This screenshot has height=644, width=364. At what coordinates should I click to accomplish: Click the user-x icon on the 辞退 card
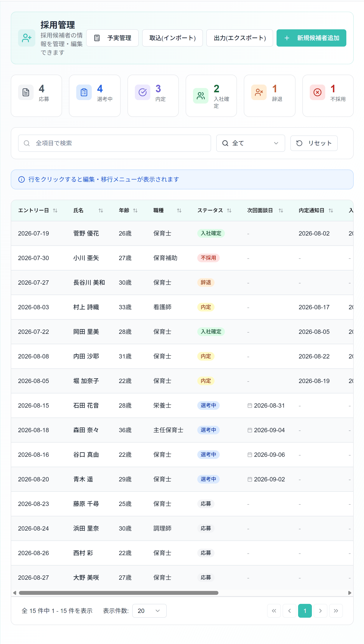coord(259,92)
